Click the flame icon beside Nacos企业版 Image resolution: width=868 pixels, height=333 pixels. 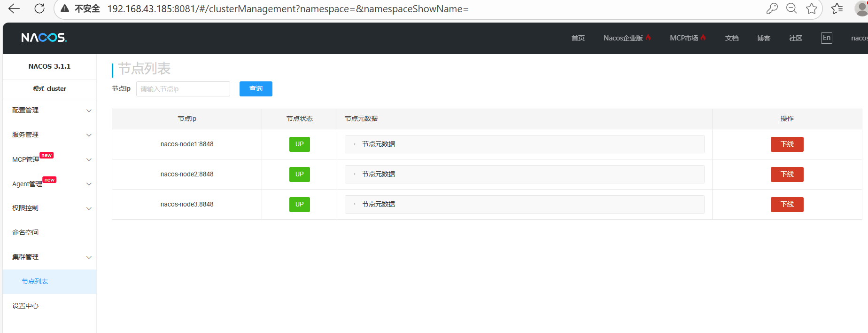[648, 38]
